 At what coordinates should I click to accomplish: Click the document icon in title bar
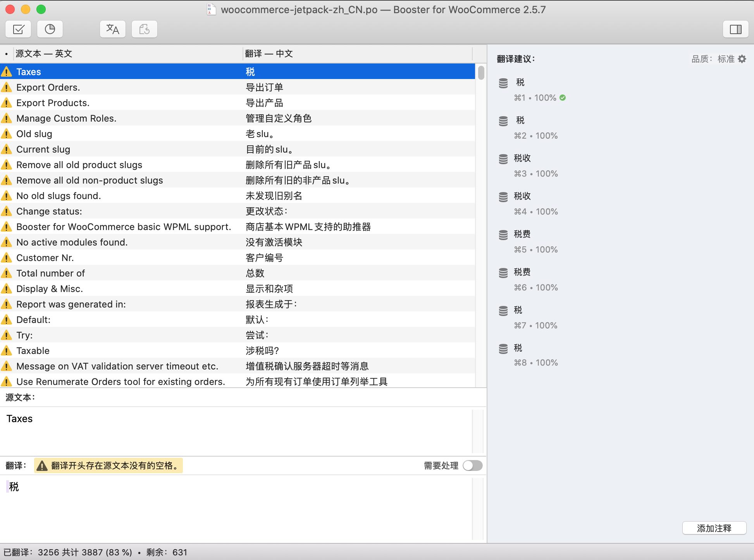coord(211,9)
